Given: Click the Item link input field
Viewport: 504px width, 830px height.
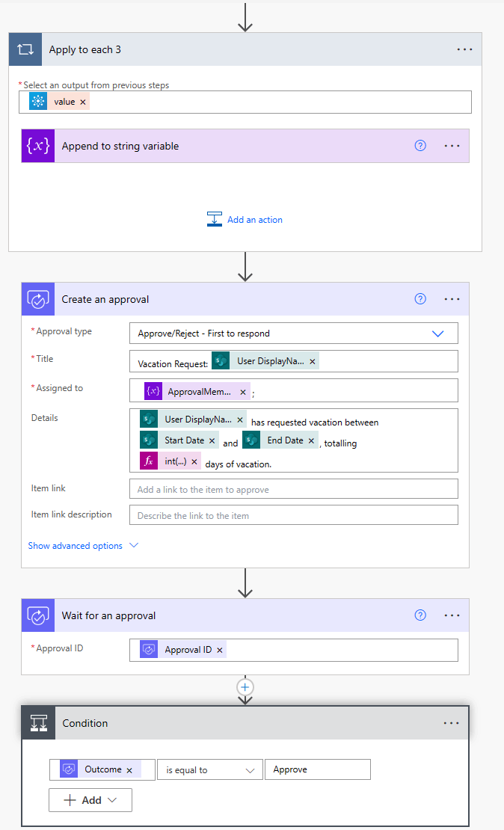Looking at the screenshot, I should (293, 488).
